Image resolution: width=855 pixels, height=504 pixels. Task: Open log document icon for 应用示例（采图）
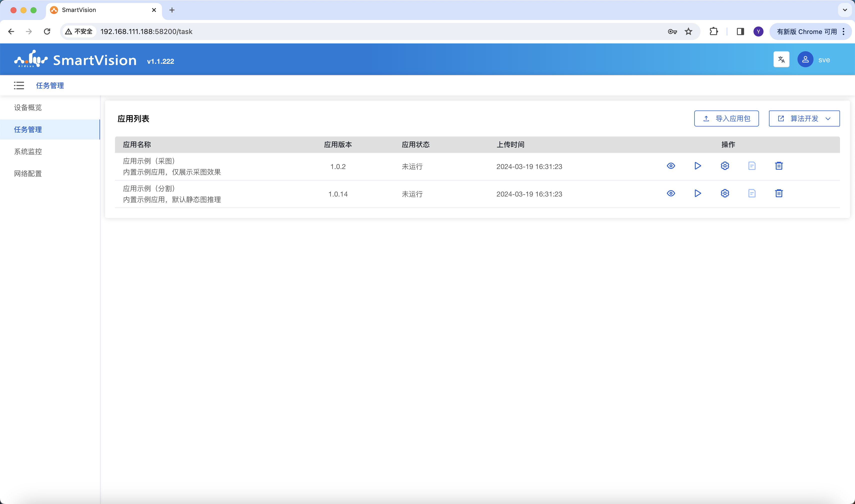pos(752,166)
